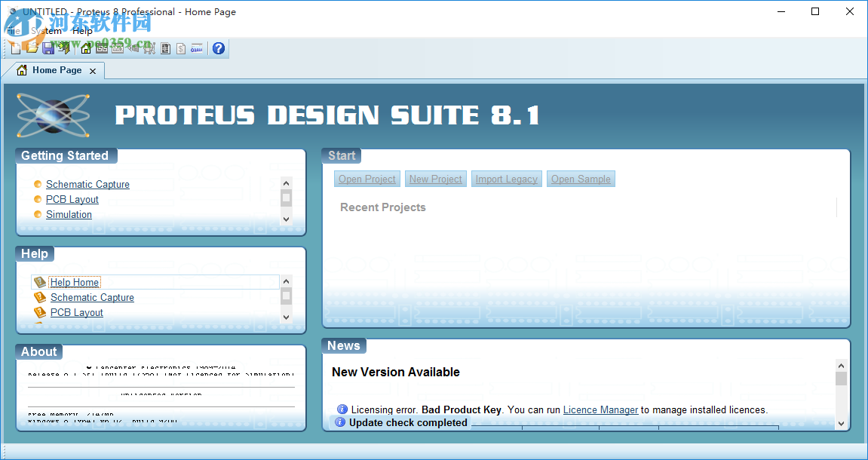Click the Bad Product Key text
The height and width of the screenshot is (460, 868).
461,409
